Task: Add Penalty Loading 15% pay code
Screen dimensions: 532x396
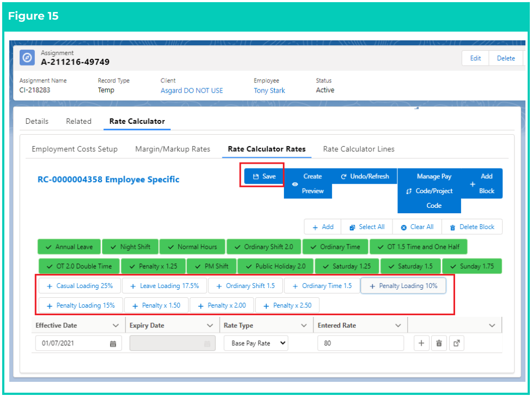Action: [81, 305]
